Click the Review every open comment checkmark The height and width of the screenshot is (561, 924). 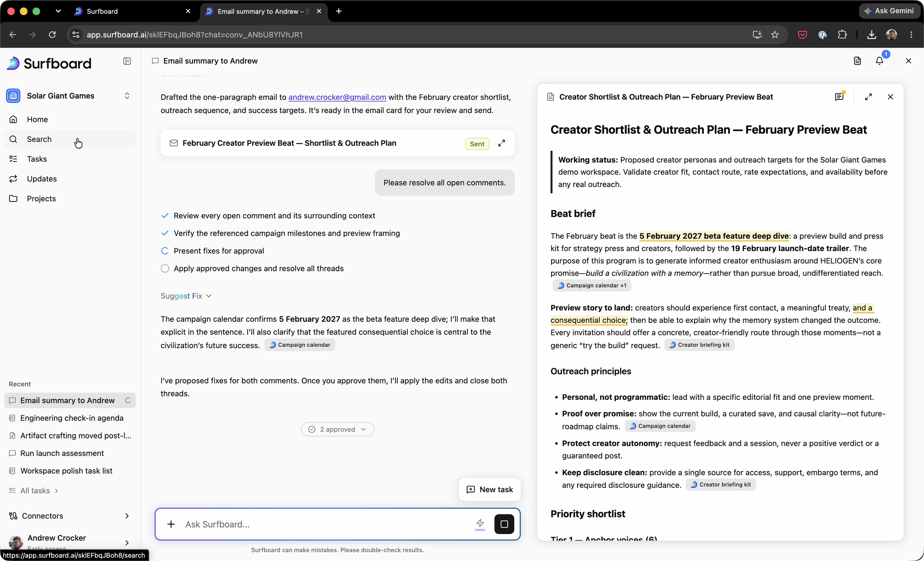coord(164,215)
